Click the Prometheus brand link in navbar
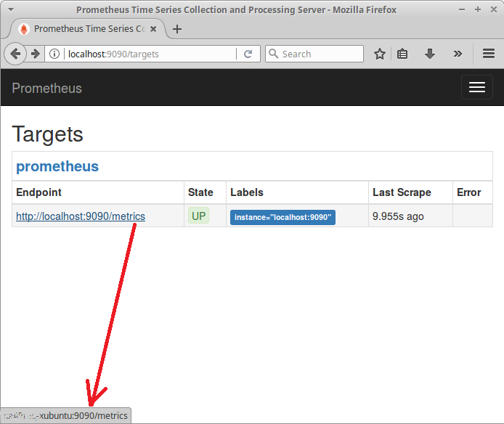 point(47,88)
